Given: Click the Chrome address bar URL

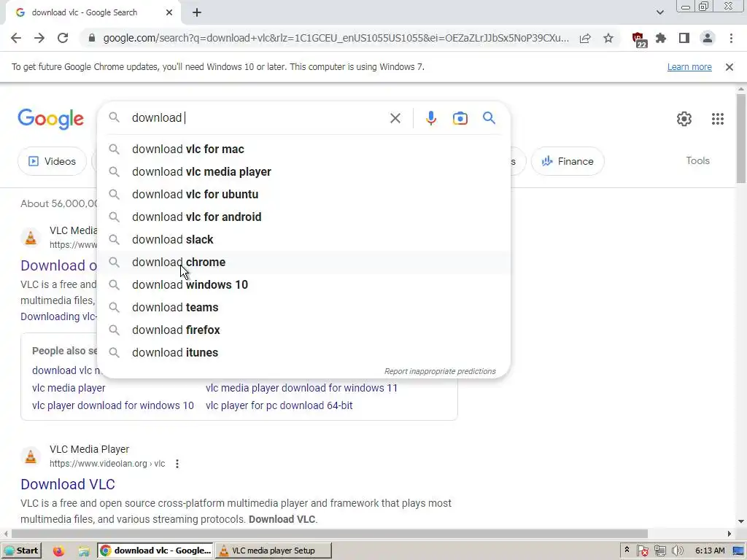Looking at the screenshot, I should 336,38.
